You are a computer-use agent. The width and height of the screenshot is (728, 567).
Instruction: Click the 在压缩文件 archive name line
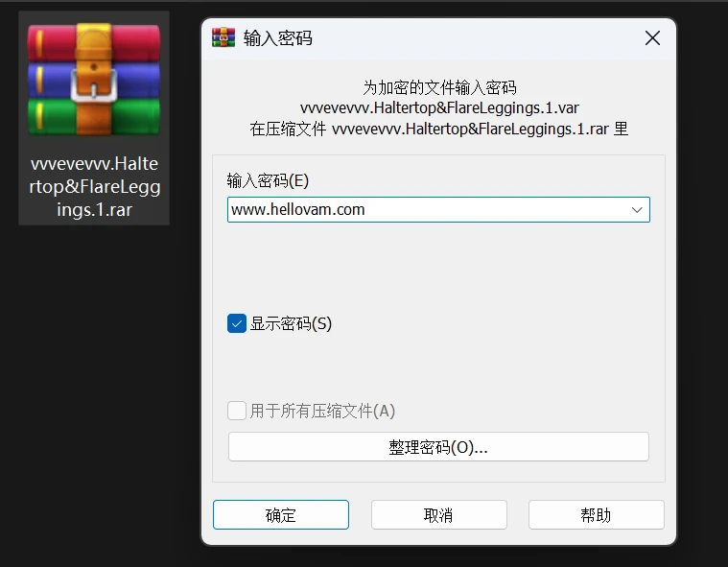pyautogui.click(x=439, y=129)
